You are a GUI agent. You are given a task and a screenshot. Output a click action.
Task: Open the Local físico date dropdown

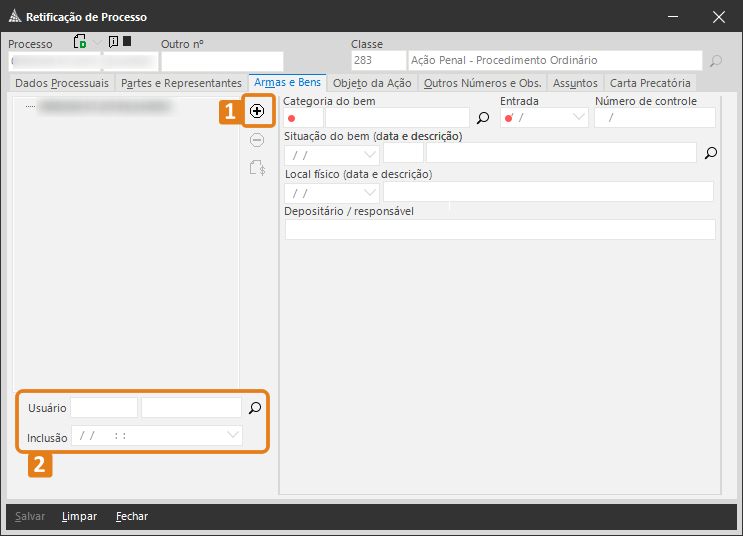coord(370,192)
